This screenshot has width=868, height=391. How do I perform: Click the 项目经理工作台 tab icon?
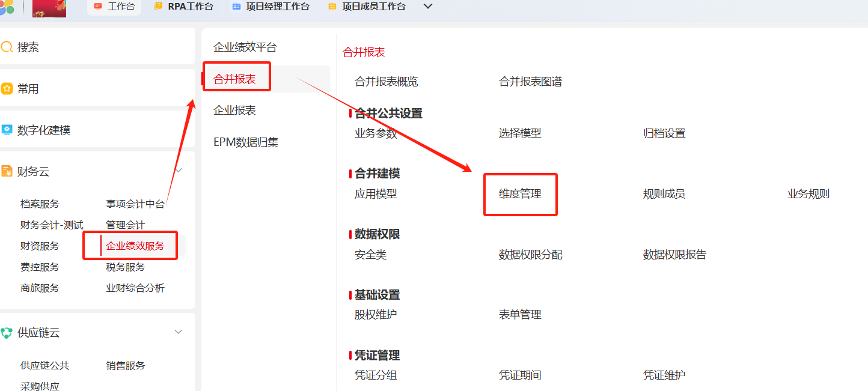236,7
